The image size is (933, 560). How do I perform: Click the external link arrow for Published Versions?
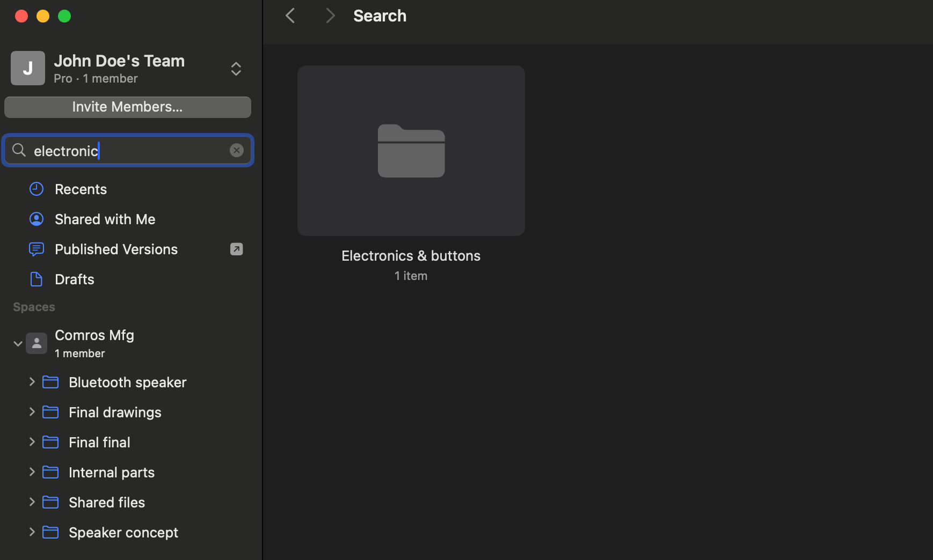237,249
